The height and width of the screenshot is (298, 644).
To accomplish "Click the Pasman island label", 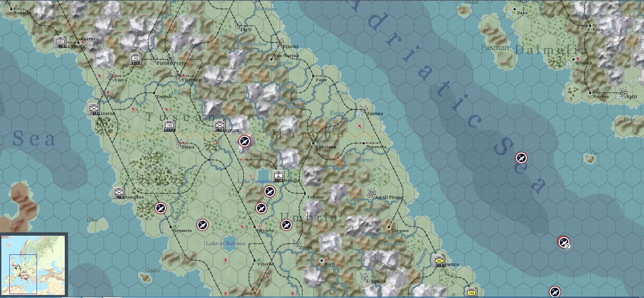I will pos(495,47).
